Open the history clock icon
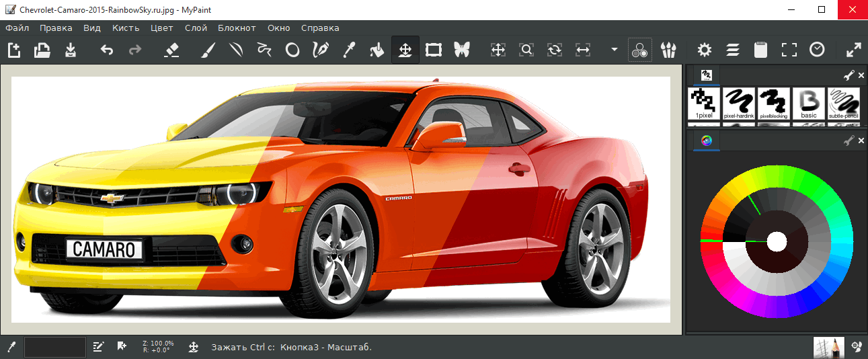 (x=817, y=50)
